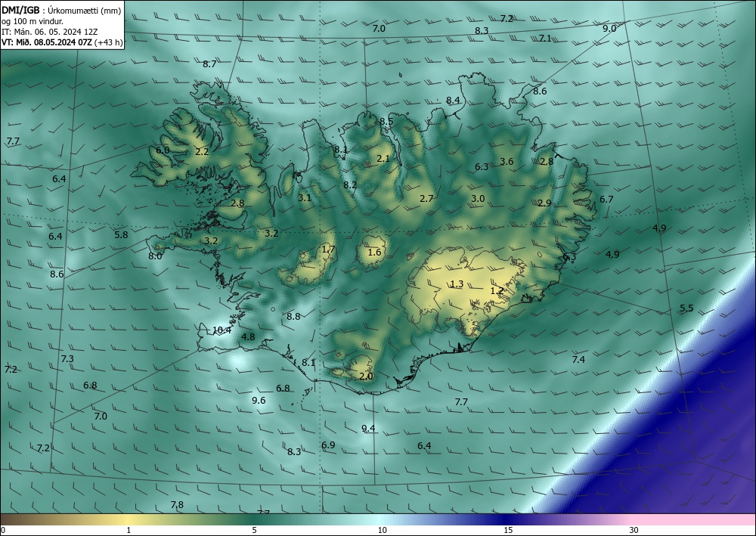Select the 7.3 value on the map
This screenshot has height=536, width=756.
pos(67,358)
